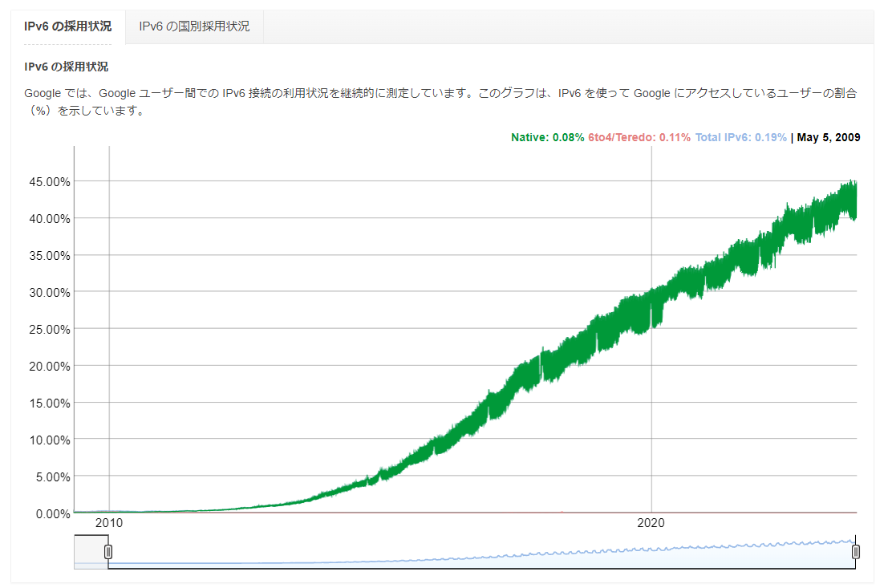This screenshot has height=588, width=884.
Task: Click the Native: 0.08% legend value
Action: coord(547,137)
